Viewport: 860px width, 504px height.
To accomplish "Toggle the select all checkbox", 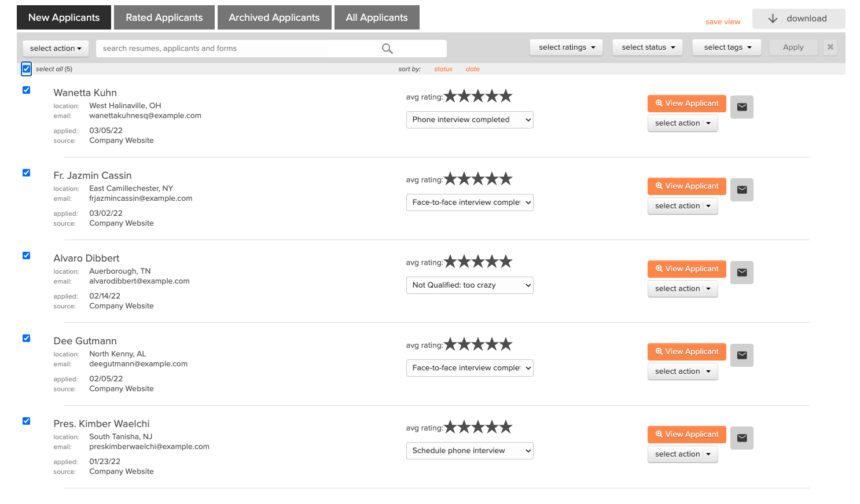I will click(26, 69).
